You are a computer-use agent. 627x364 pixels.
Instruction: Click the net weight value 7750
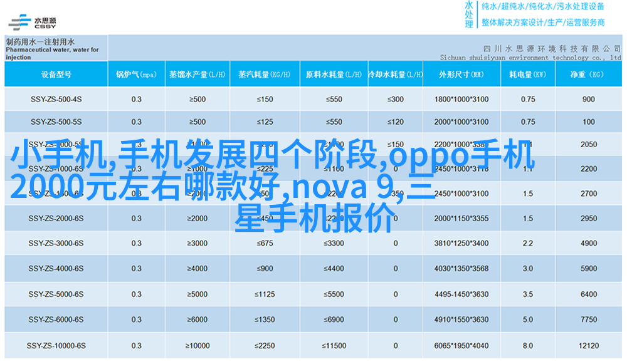[x=589, y=320]
